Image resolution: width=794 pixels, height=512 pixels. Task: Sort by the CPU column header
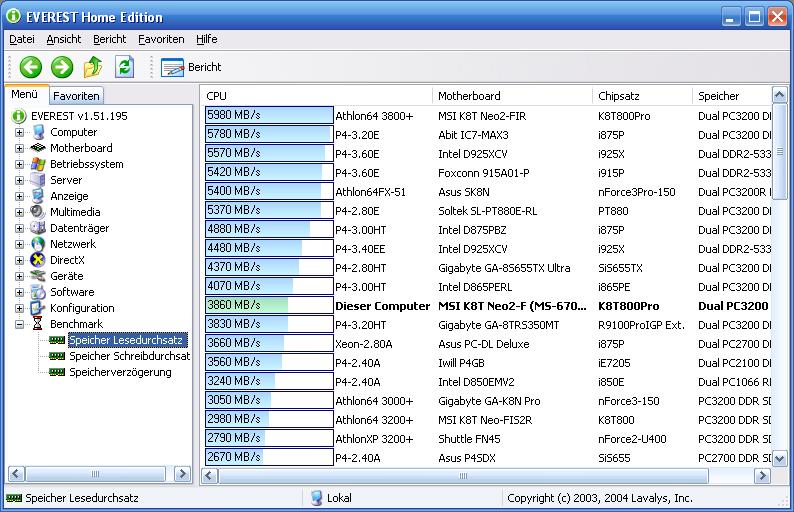[x=317, y=96]
